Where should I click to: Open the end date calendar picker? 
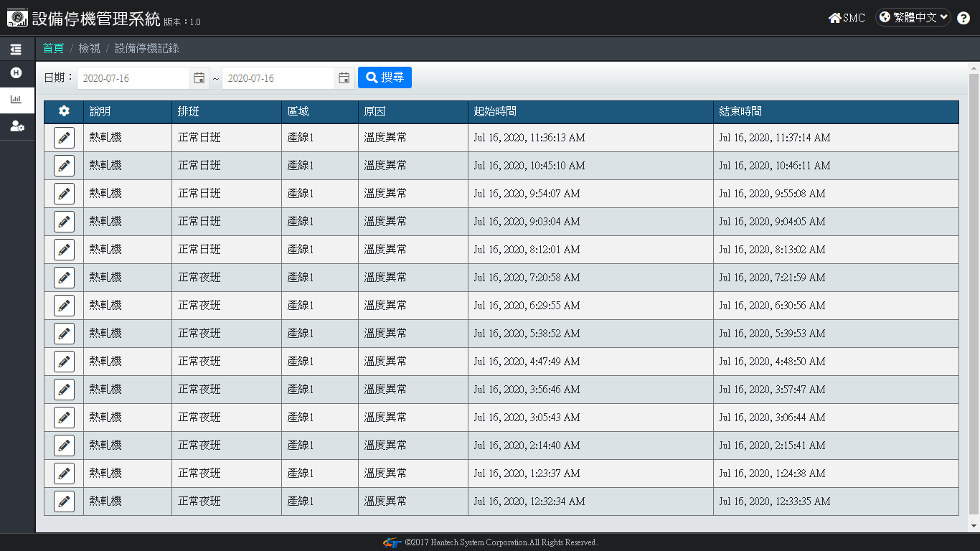tap(344, 78)
